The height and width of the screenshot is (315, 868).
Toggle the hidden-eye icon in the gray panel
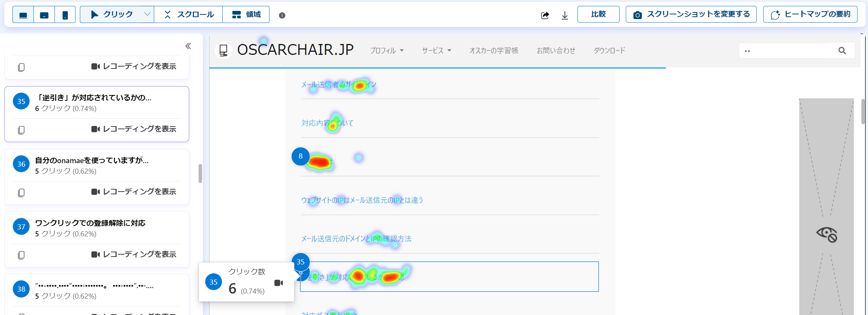pos(826,234)
